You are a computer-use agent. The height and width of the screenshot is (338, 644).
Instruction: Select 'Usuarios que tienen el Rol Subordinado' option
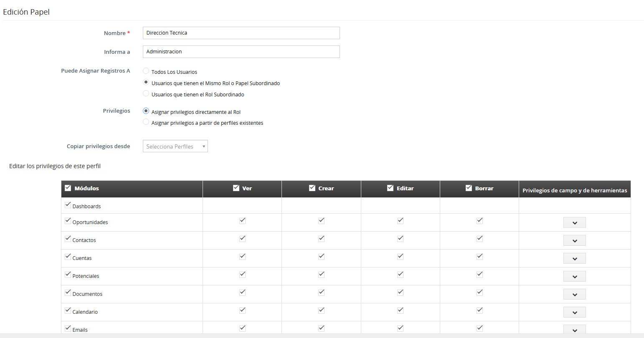[146, 94]
